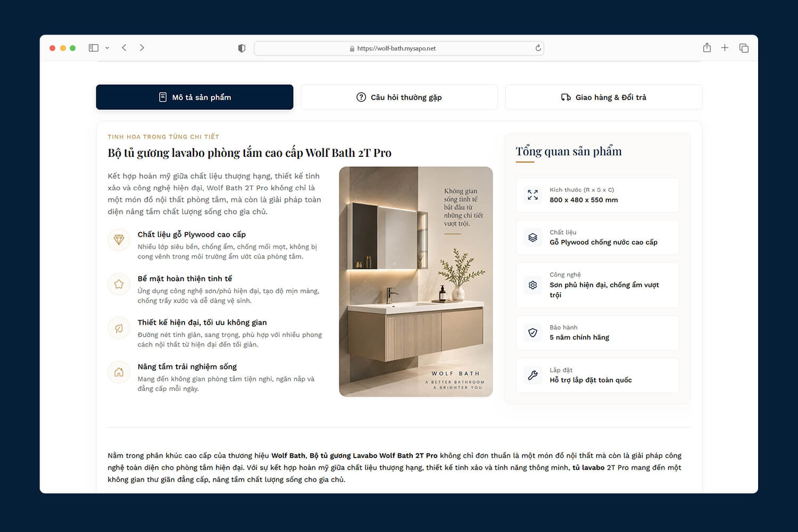
Task: Show the tab overview icon
Action: [x=744, y=48]
